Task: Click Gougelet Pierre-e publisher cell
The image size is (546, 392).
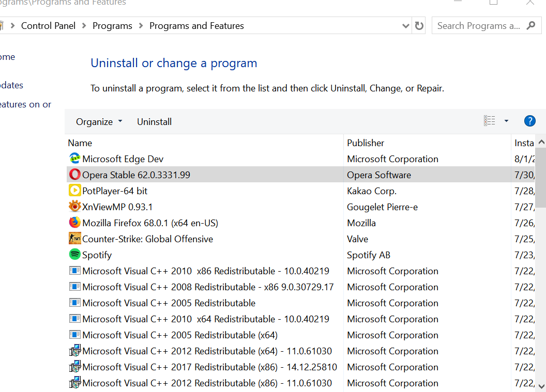Action: click(x=382, y=207)
